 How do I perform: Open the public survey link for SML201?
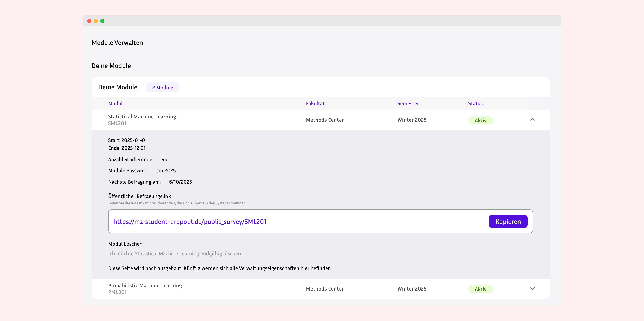(x=190, y=221)
